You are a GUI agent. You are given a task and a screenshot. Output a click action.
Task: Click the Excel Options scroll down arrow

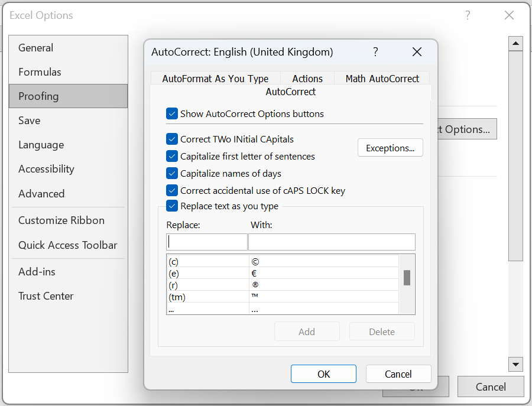tap(515, 365)
